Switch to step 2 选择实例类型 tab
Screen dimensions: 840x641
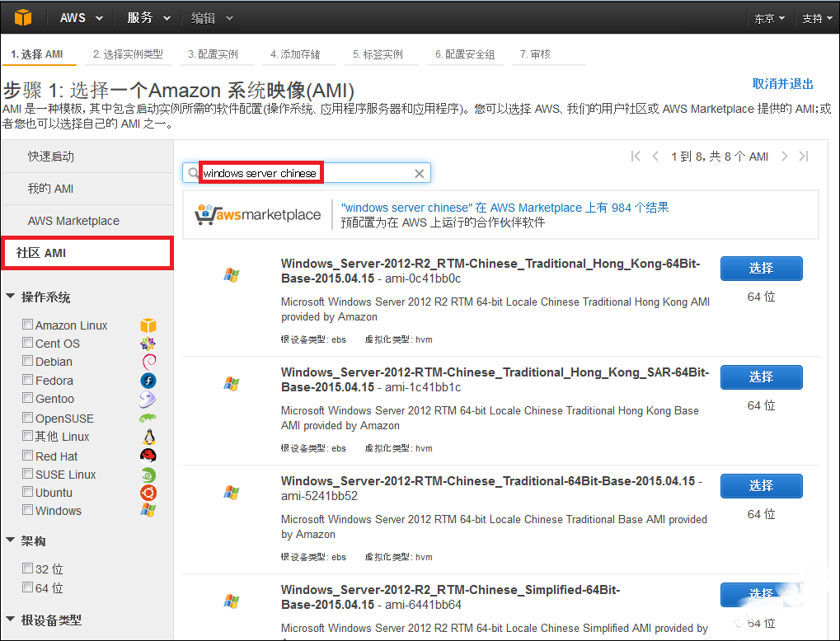pos(128,54)
